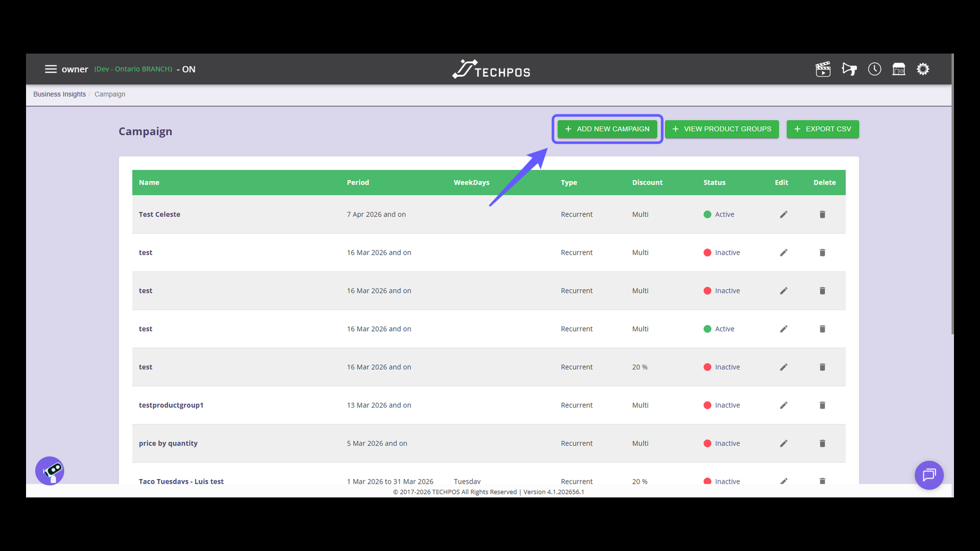The height and width of the screenshot is (551, 980).
Task: Click the Active status of Test Celeste
Action: click(719, 214)
